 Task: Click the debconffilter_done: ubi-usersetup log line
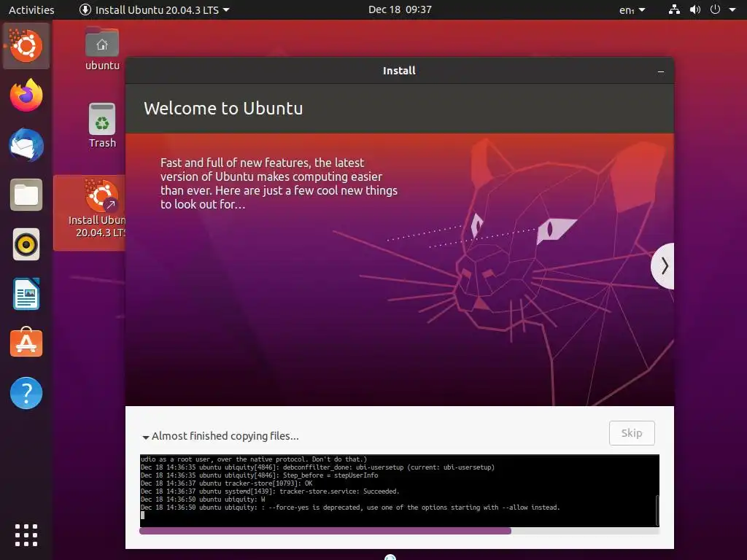(318, 467)
